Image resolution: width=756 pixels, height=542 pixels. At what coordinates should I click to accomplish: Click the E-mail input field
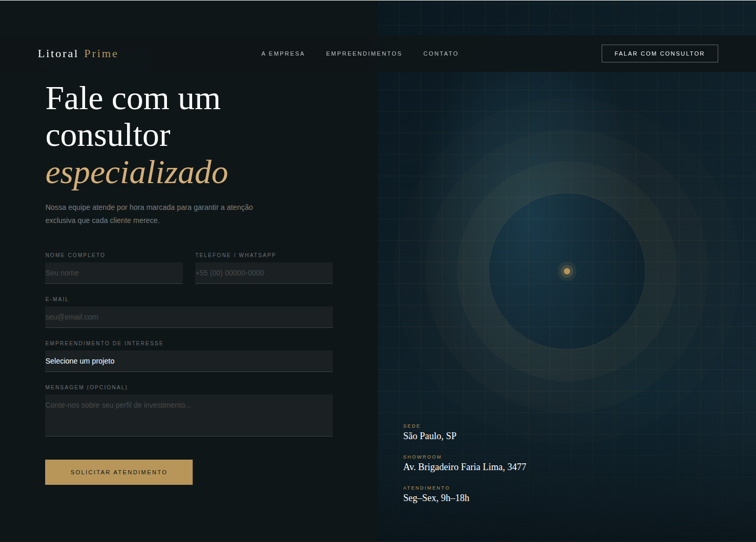pos(189,317)
